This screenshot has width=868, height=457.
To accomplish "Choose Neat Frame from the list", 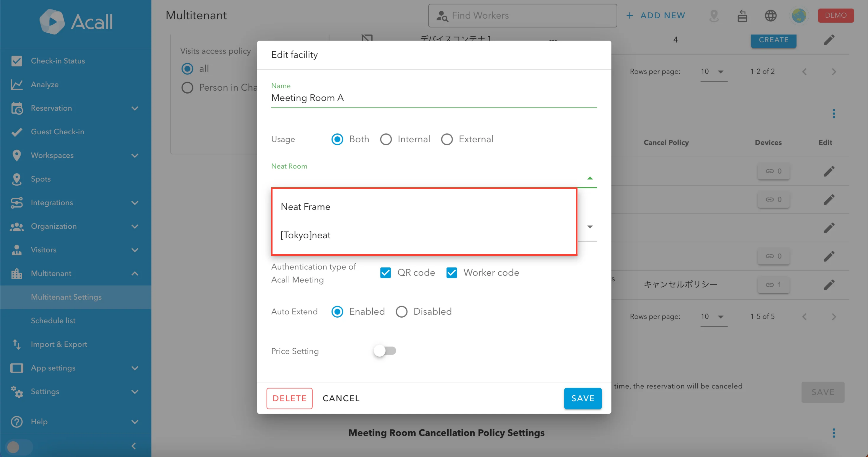I will click(x=305, y=207).
